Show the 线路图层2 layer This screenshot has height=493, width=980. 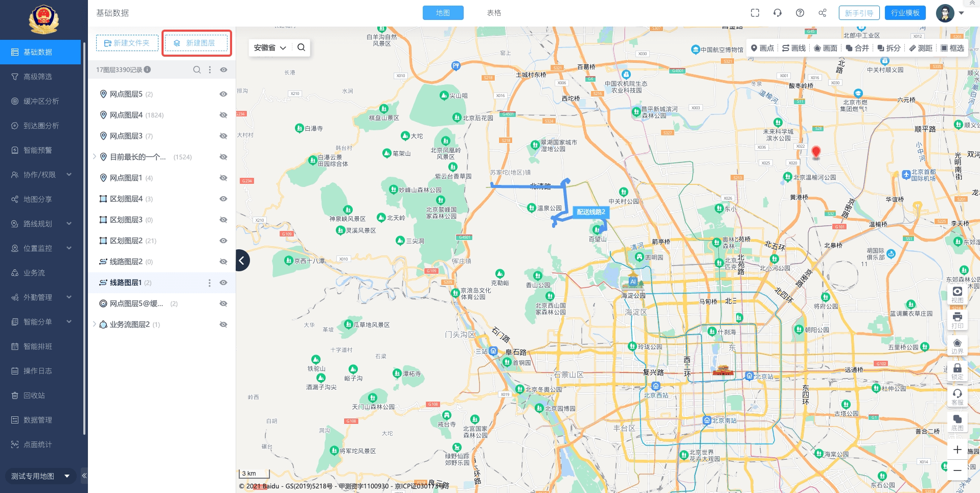223,262
